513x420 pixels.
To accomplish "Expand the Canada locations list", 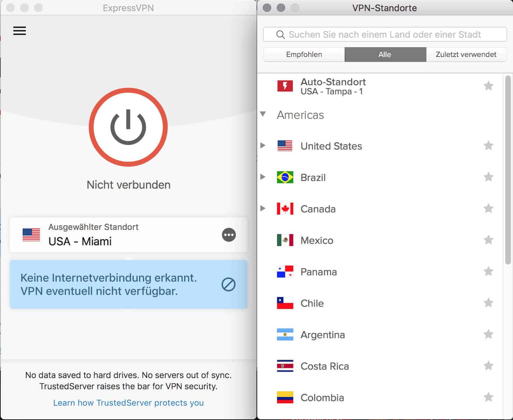I will 263,208.
